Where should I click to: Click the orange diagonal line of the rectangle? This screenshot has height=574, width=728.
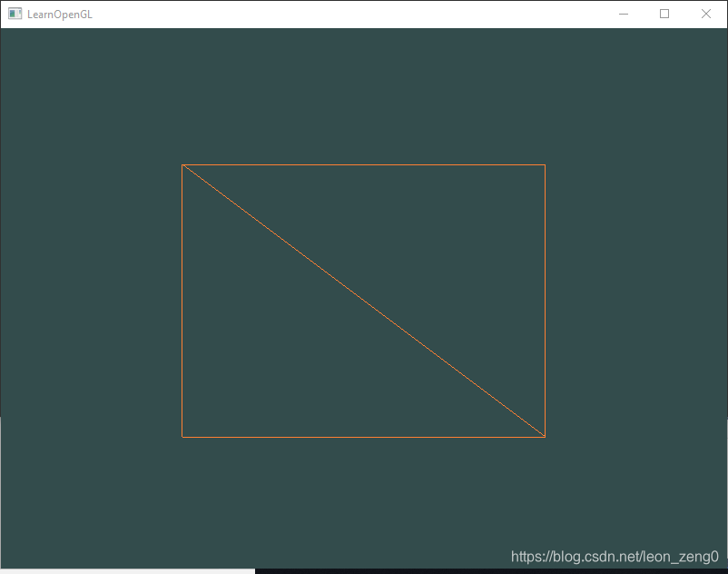click(363, 300)
